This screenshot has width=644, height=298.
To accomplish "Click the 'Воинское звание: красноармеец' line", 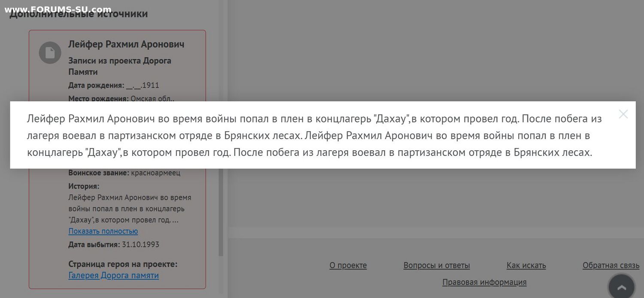I will click(124, 173).
